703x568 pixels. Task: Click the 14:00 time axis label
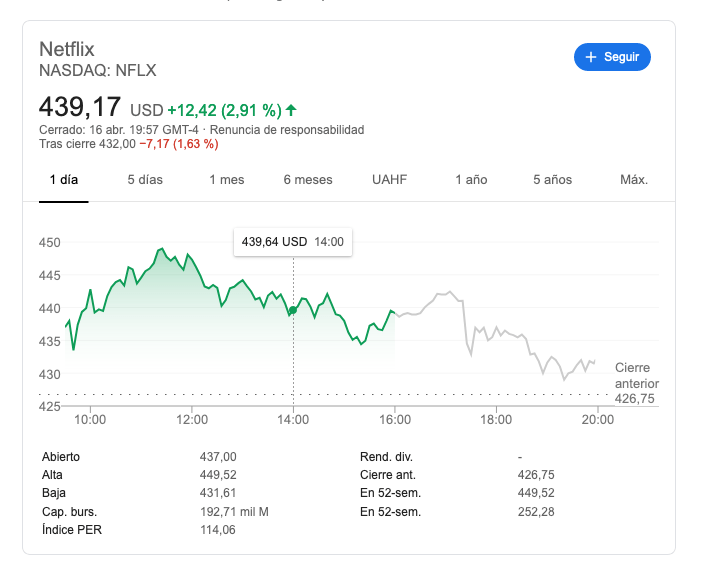(x=293, y=420)
